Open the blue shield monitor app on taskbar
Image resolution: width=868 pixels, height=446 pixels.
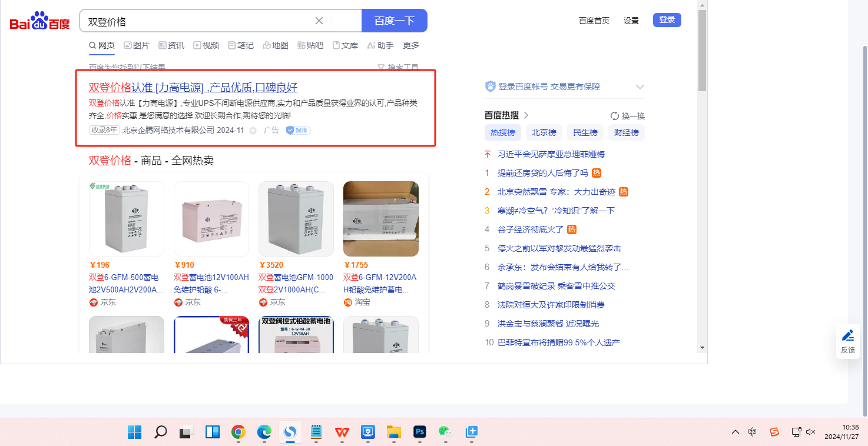(x=368, y=432)
